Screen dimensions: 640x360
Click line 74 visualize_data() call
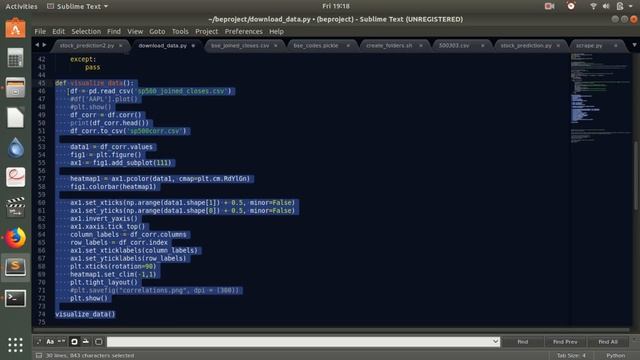click(85, 314)
